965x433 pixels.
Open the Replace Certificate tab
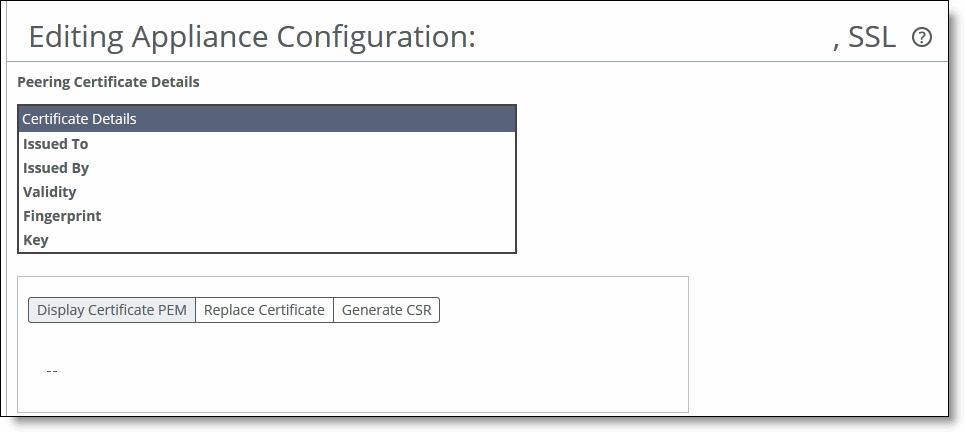pyautogui.click(x=264, y=310)
